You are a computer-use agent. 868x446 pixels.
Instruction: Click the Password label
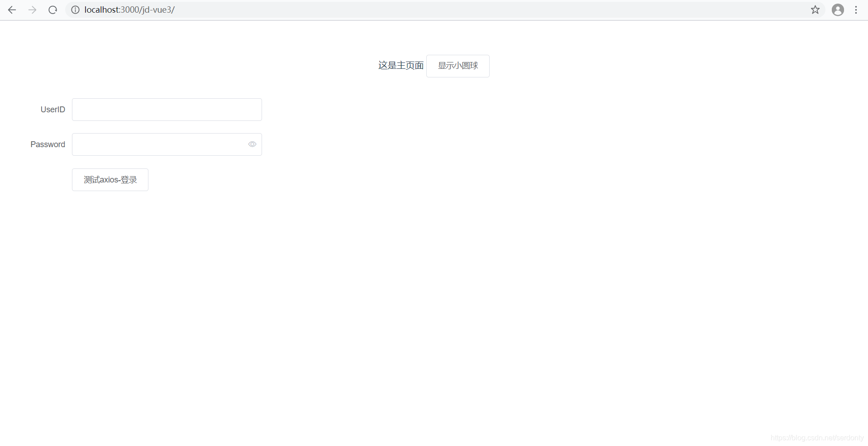coord(48,144)
